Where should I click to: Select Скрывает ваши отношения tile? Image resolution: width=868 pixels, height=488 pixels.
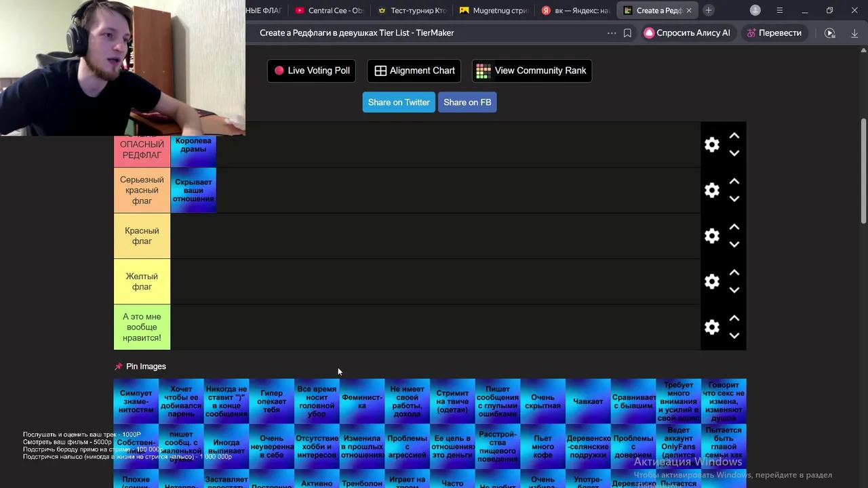(x=193, y=190)
